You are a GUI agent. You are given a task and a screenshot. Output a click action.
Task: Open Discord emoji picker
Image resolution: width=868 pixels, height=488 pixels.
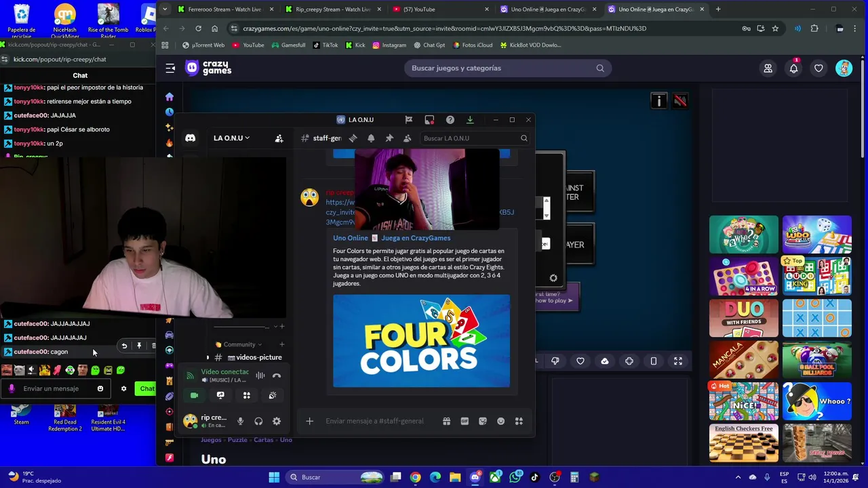click(x=501, y=421)
